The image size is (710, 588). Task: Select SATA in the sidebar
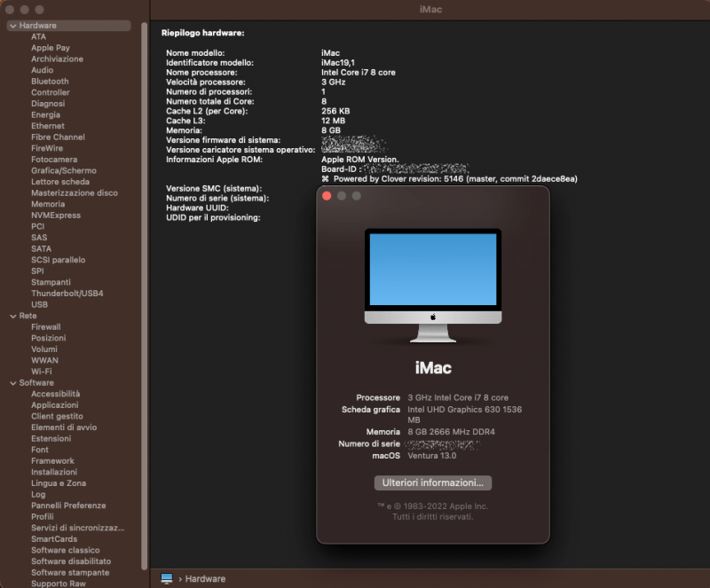(41, 249)
